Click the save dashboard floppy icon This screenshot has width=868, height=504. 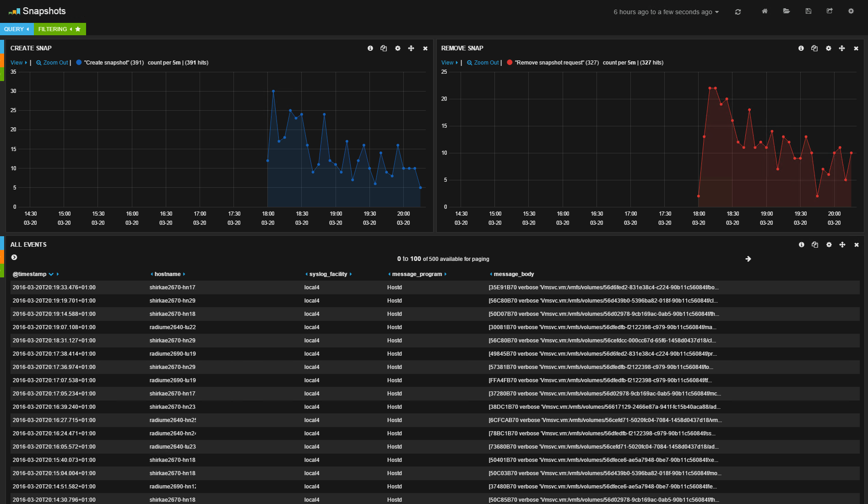(808, 11)
